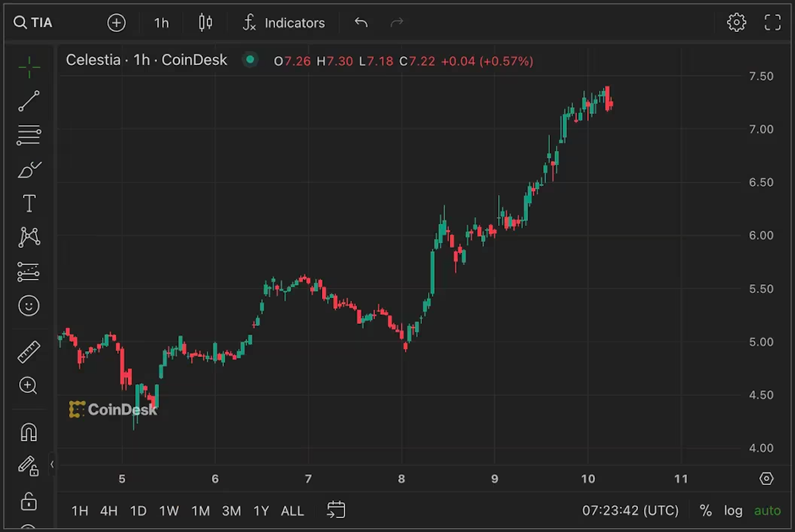The width and height of the screenshot is (795, 532).
Task: Open price scale settings hexagon icon
Action: (x=767, y=478)
